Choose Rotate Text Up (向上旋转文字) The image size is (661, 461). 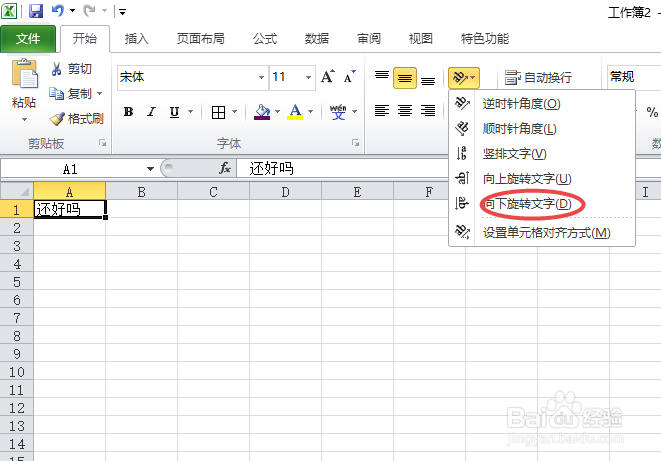click(542, 179)
